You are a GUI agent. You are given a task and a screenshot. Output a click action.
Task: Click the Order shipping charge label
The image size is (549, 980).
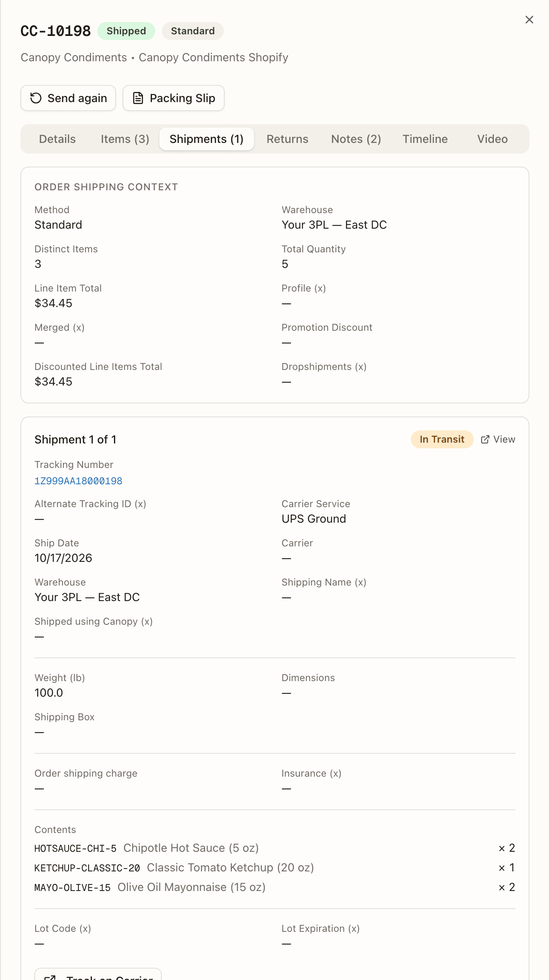(x=86, y=773)
